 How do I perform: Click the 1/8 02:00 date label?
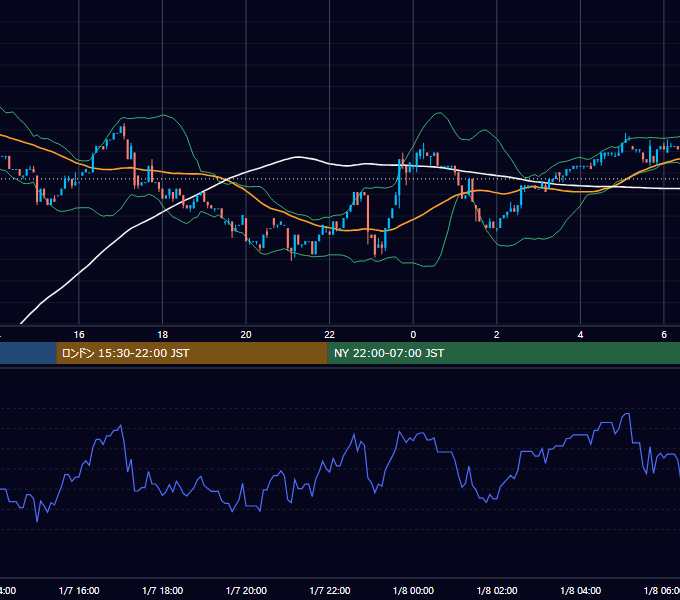497,591
